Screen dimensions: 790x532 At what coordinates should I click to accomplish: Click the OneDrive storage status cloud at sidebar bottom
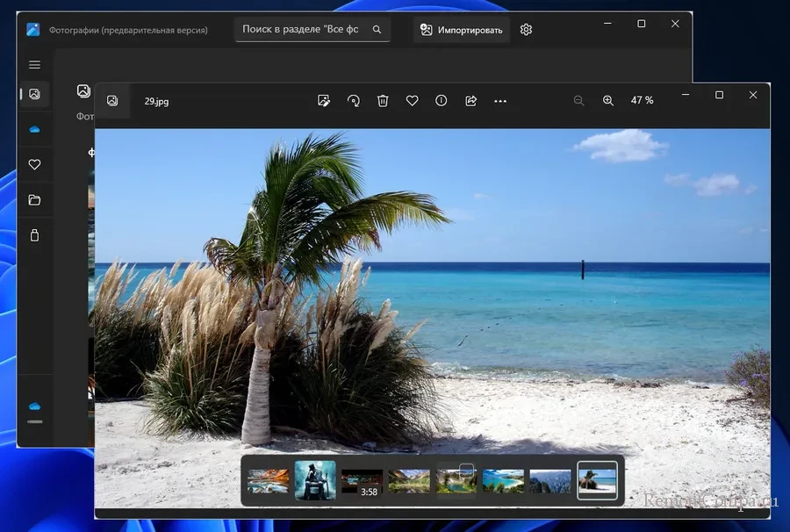point(35,406)
